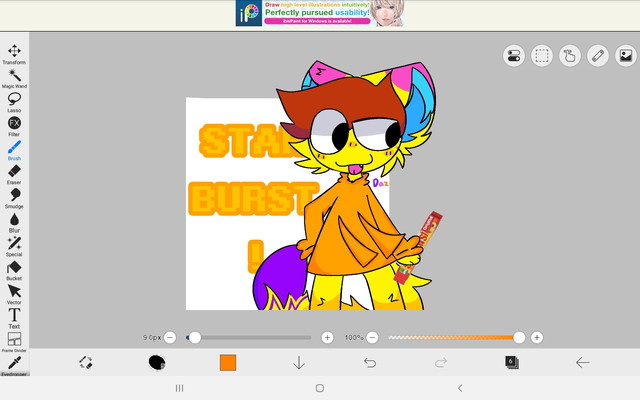Adjust the brush thickness slider
The width and height of the screenshot is (640, 400).
249,338
